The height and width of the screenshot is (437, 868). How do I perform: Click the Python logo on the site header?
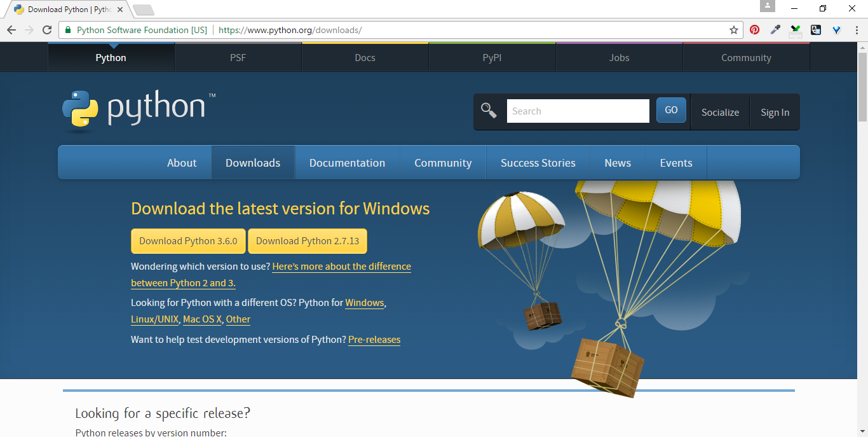(x=139, y=108)
